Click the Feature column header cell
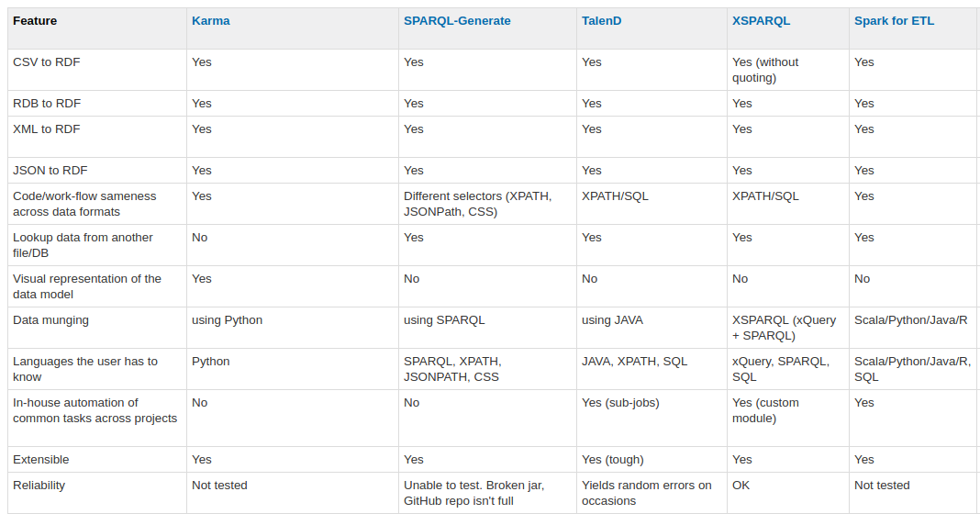This screenshot has height=514, width=980. [35, 21]
